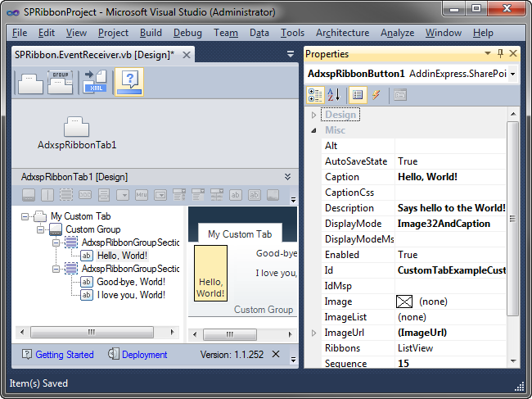Open the Getting Started link
This screenshot has width=532, height=399.
coord(65,355)
